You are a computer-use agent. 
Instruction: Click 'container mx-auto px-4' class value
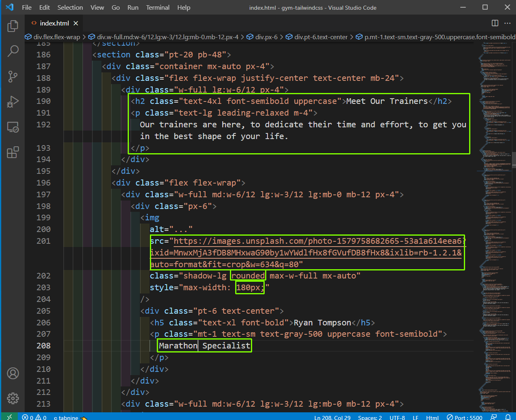point(213,66)
